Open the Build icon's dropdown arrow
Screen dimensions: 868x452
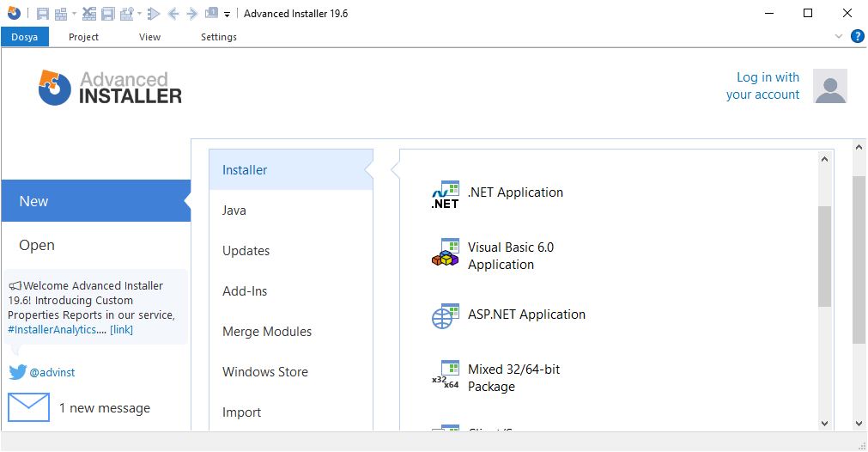74,14
